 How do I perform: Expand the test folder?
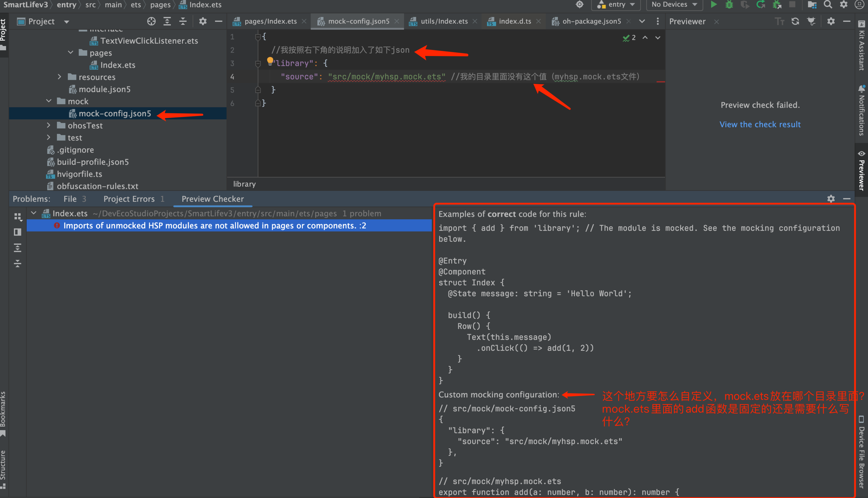49,138
